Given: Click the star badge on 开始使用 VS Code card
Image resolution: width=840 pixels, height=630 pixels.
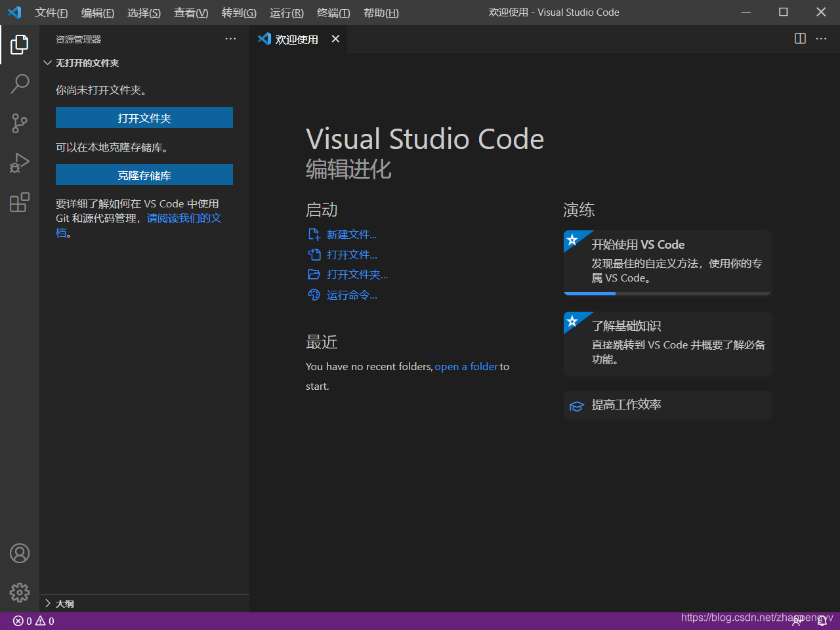Looking at the screenshot, I should pyautogui.click(x=572, y=240).
